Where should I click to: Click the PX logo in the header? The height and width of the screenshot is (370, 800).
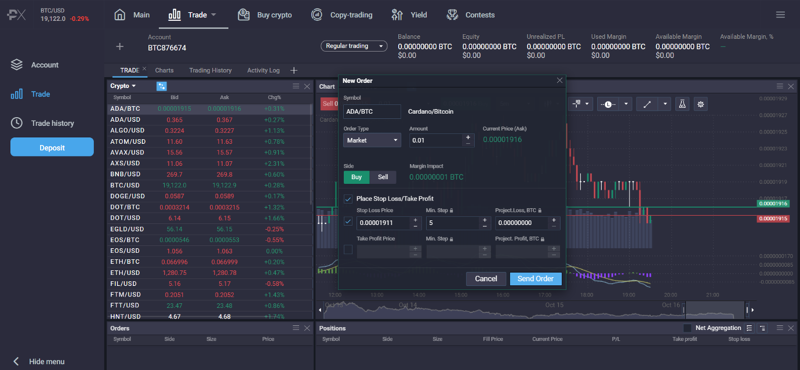tap(17, 15)
